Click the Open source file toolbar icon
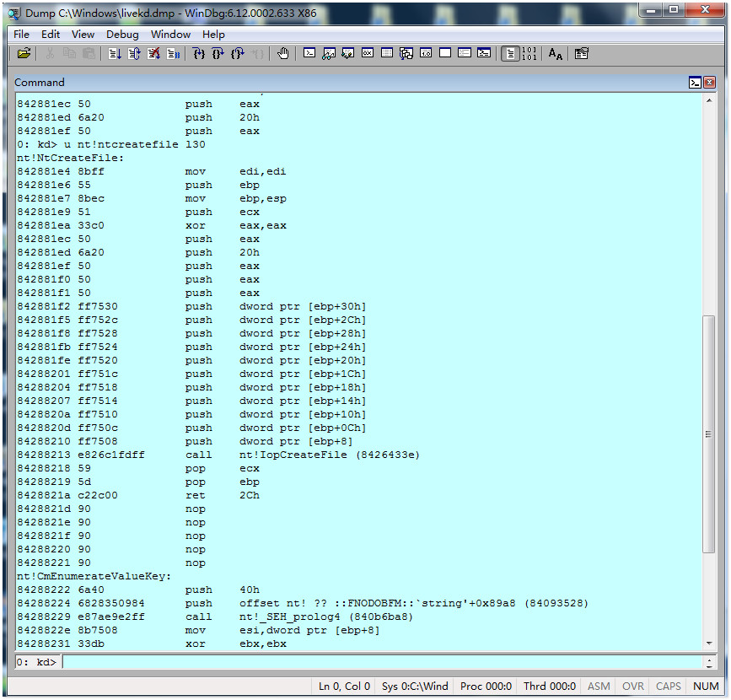 click(x=24, y=53)
